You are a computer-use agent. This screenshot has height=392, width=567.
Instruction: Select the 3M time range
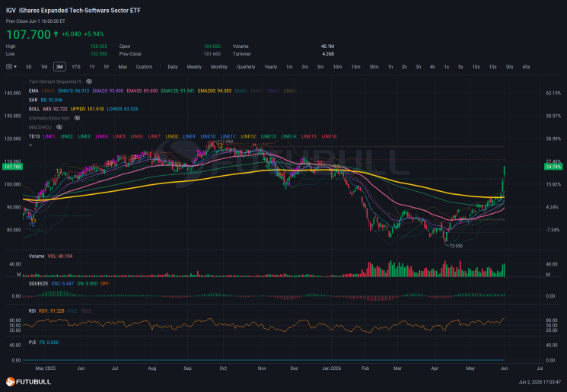(59, 67)
